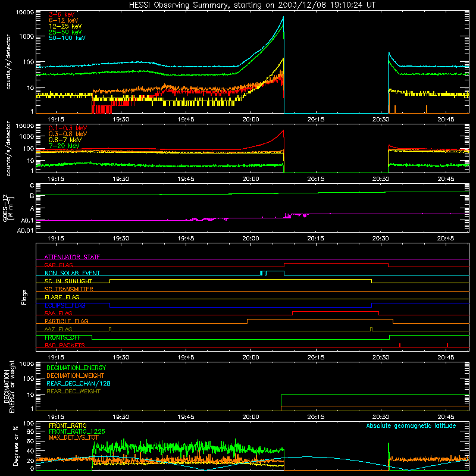Click the HESSI Observing Summary title text
Image resolution: width=476 pixels, height=476 pixels.
(252, 5)
